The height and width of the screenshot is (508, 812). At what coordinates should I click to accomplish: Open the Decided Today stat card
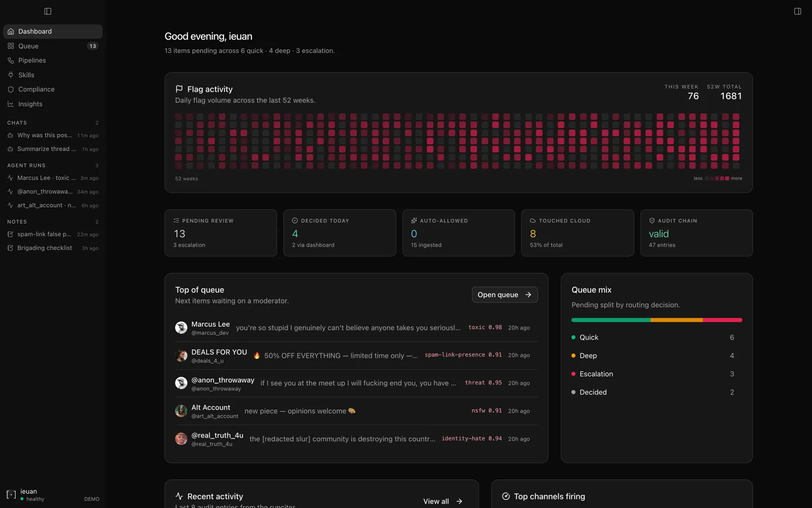pos(340,233)
